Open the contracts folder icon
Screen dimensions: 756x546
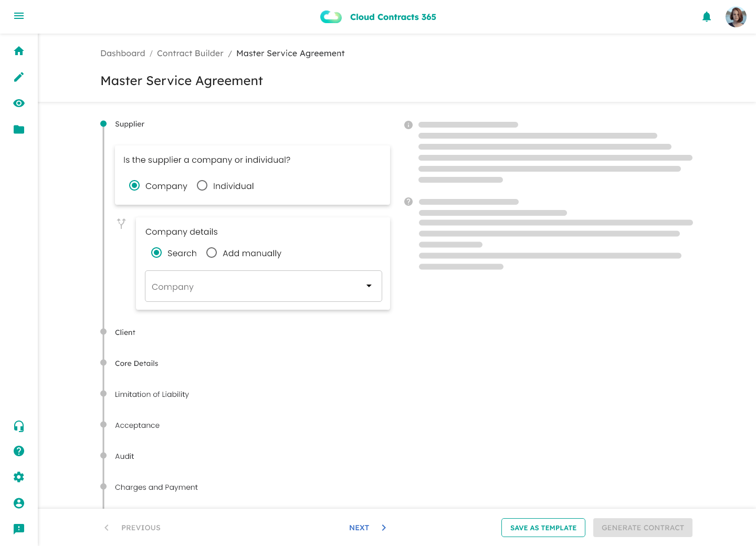(19, 129)
